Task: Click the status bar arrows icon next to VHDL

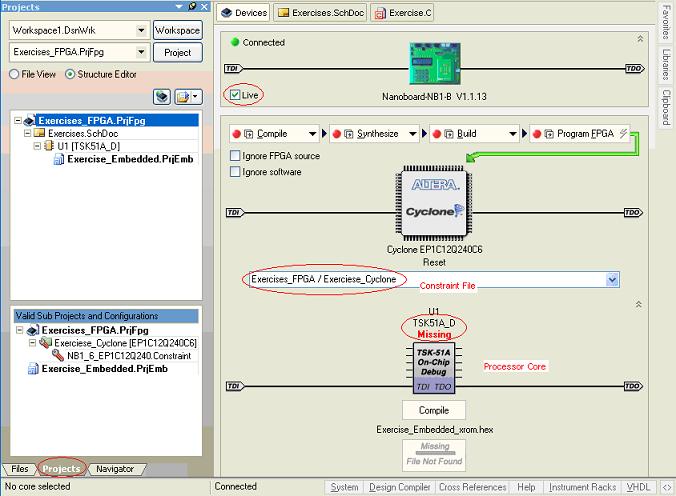Action: (x=667, y=487)
